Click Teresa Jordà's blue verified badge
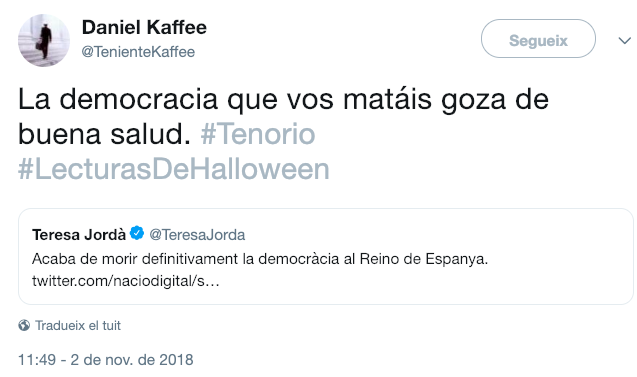The width and height of the screenshot is (637, 377). click(x=137, y=233)
